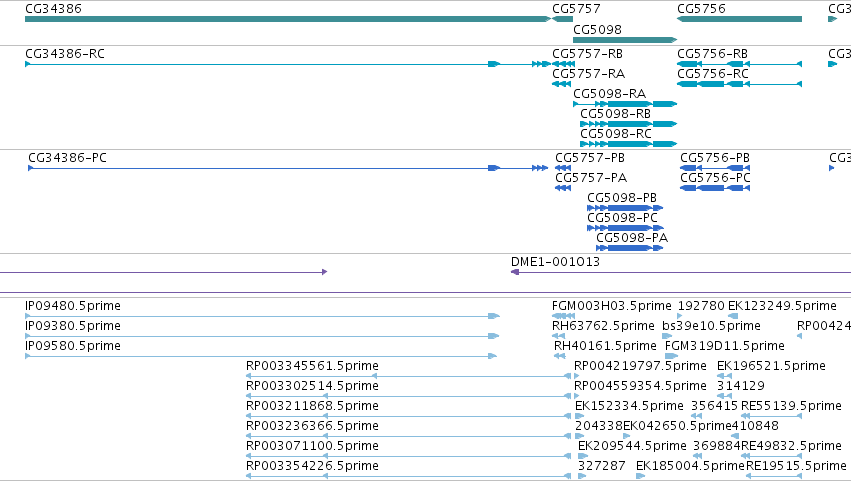Select the CG5757-RA transcript label

pos(588,74)
